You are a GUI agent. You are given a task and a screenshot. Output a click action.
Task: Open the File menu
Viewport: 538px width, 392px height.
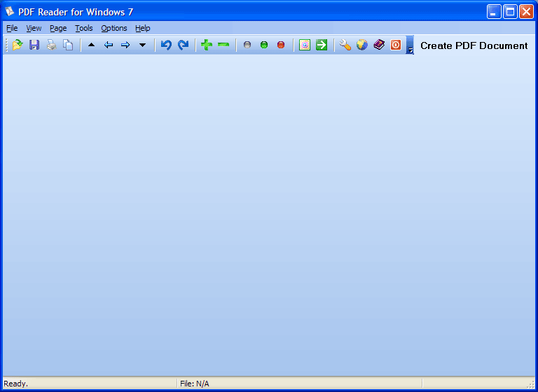[12, 28]
